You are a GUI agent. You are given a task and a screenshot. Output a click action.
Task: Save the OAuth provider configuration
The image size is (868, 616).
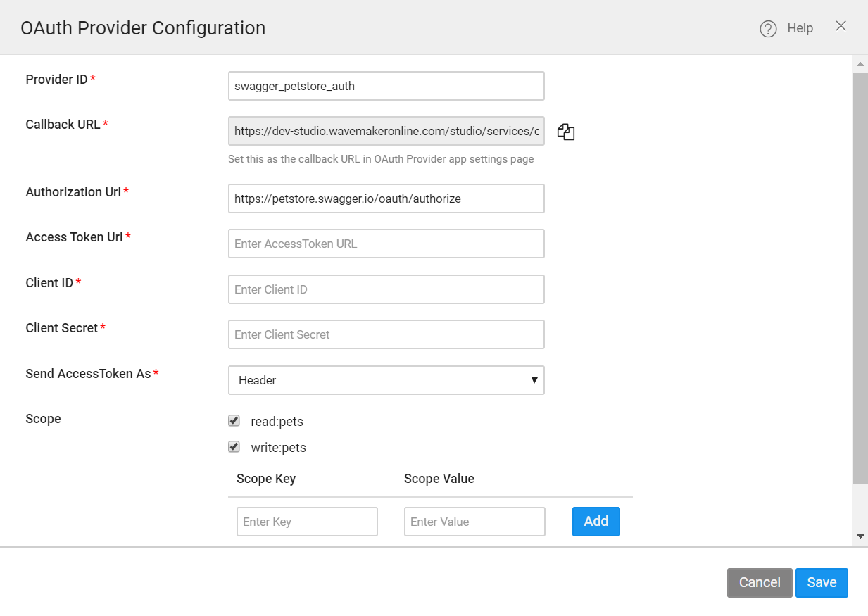[x=822, y=582]
